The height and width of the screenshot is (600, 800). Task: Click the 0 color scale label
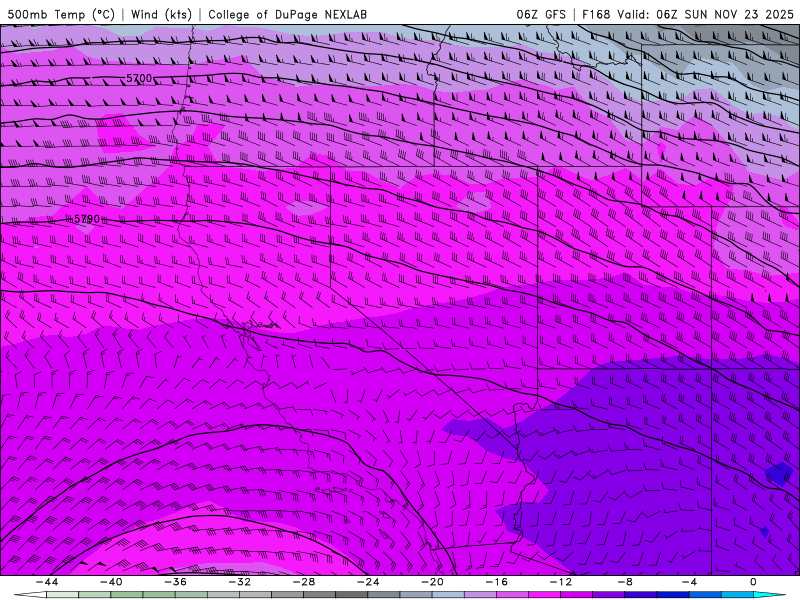point(754,582)
